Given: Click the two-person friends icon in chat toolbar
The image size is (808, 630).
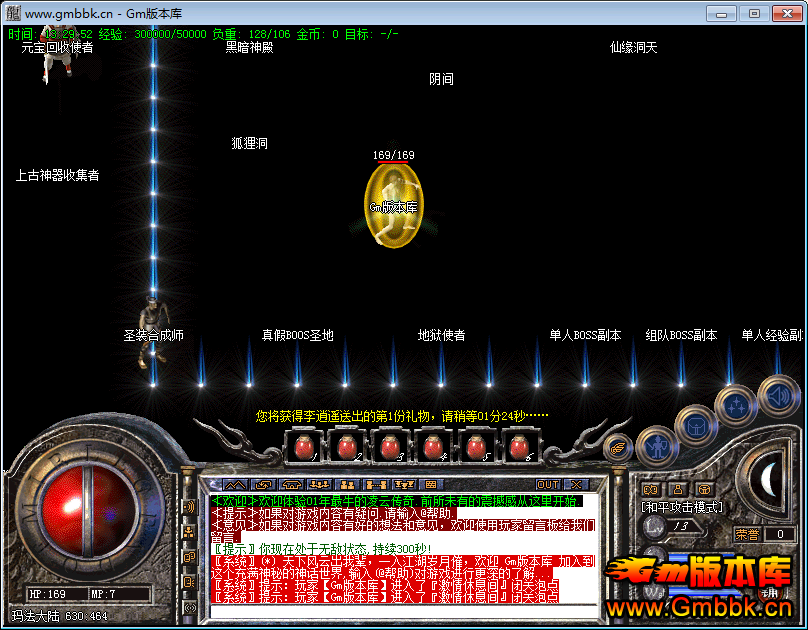Looking at the screenshot, I should 348,484.
